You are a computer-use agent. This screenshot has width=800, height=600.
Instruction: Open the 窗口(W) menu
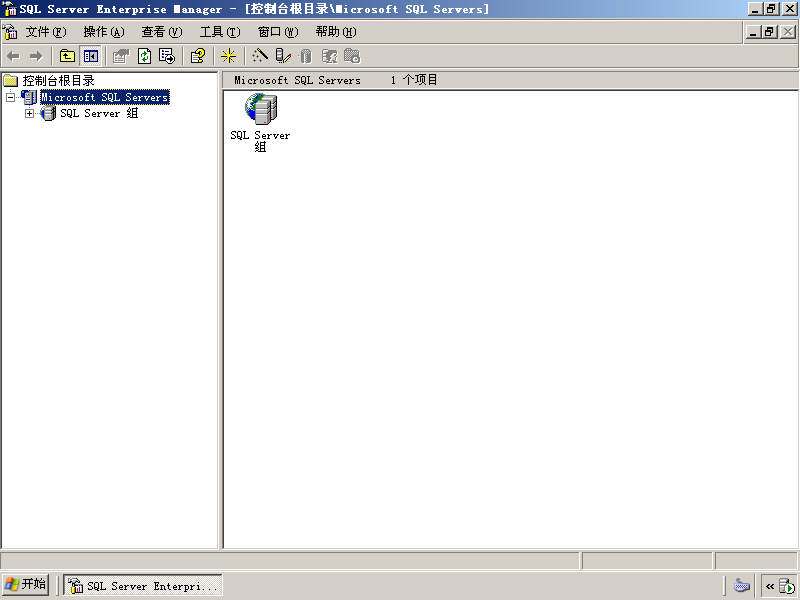(x=278, y=32)
